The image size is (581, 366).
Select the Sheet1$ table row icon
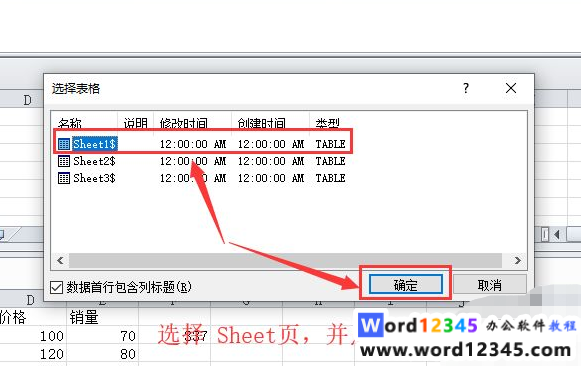pyautogui.click(x=64, y=144)
